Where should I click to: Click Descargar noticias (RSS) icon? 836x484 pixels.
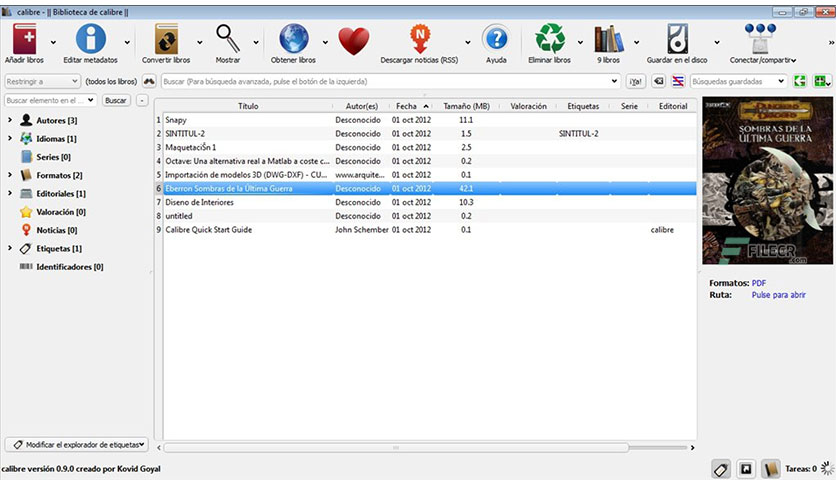point(420,39)
